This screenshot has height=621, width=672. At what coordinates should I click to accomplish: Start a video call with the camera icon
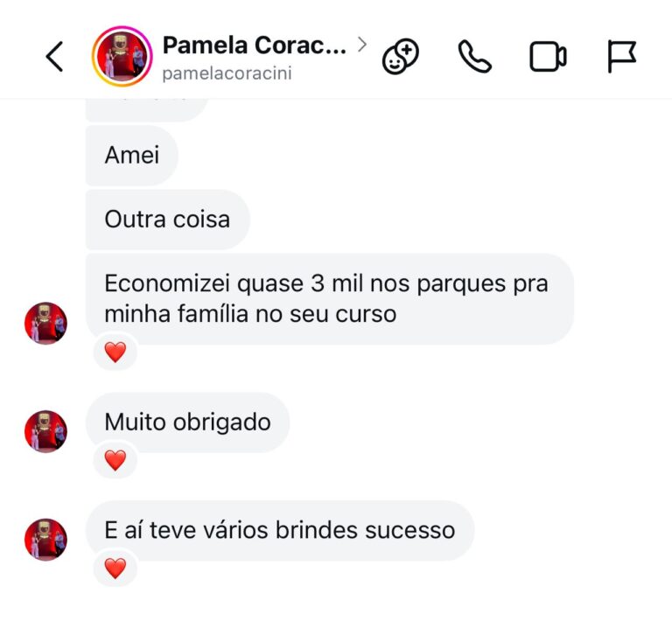click(x=548, y=57)
